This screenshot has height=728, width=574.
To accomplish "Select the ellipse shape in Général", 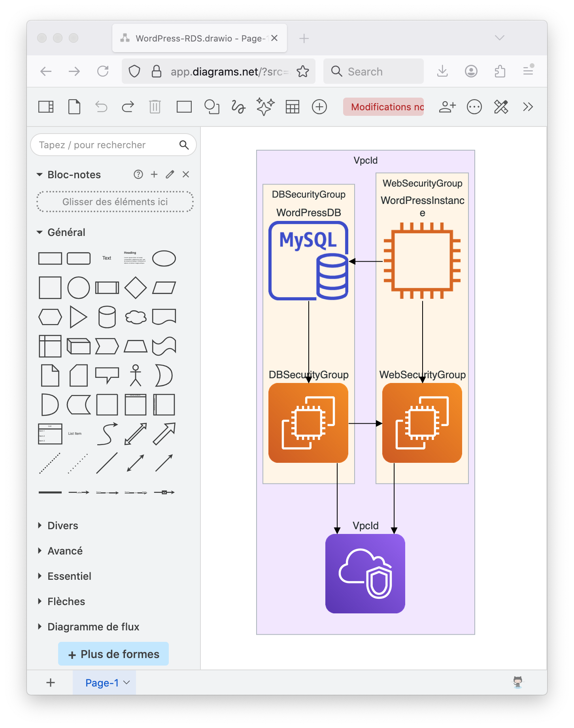I will (164, 258).
